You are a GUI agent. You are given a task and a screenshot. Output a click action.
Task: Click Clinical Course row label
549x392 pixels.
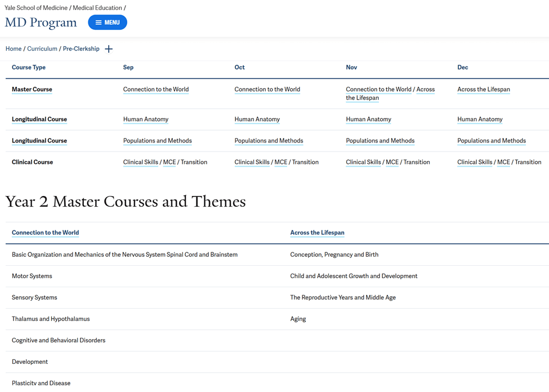click(x=32, y=162)
